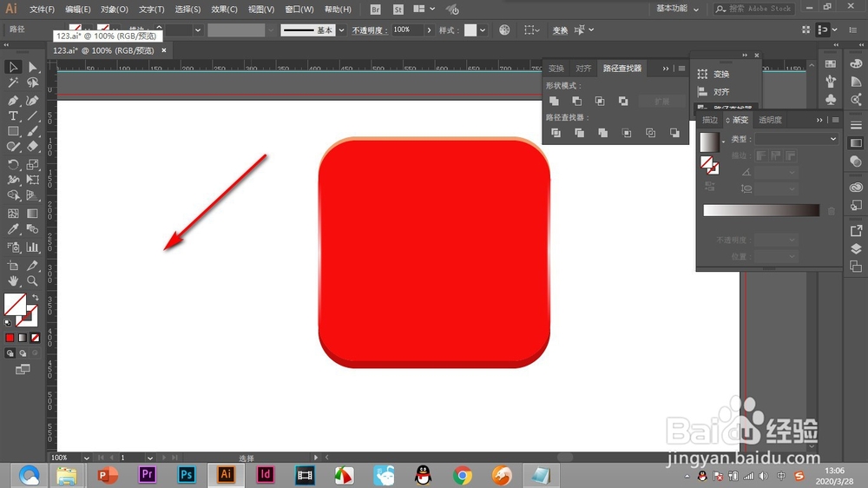Select the Magic Wand tool

point(13,83)
